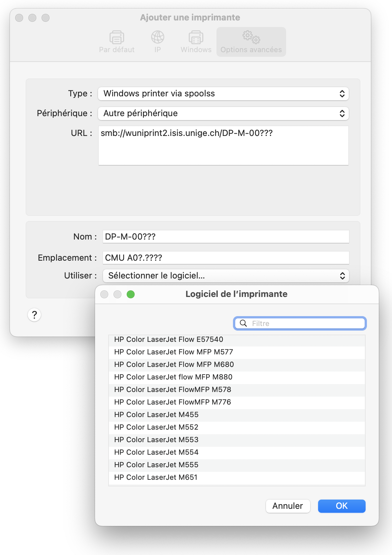Focus the Filtre search field
This screenshot has width=392, height=555.
[300, 323]
